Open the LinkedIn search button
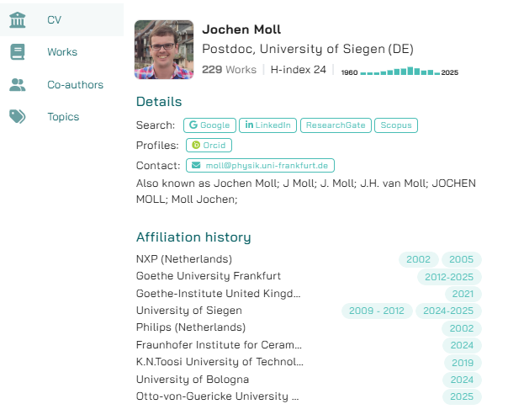Screen dimensions: 508x420 267,125
